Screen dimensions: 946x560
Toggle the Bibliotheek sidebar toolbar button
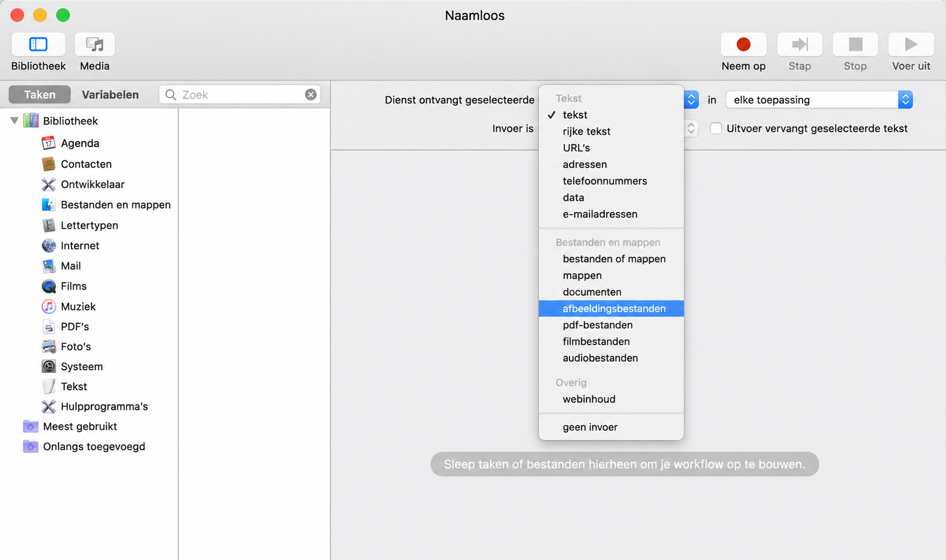pos(38,44)
